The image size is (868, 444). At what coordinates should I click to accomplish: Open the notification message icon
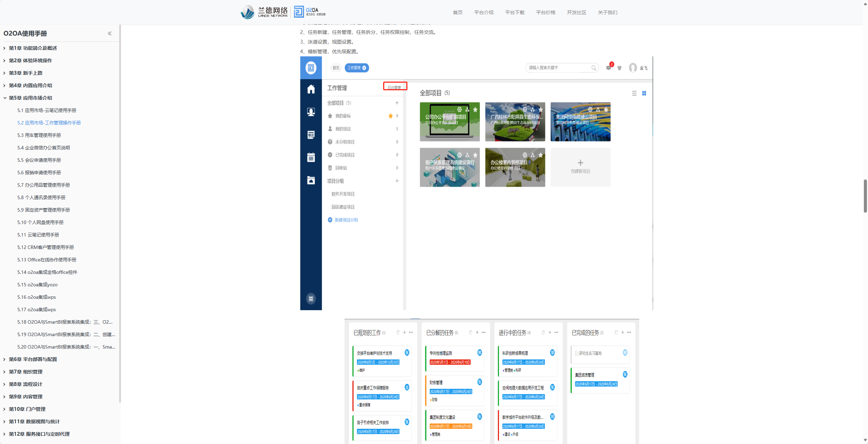pyautogui.click(x=608, y=68)
